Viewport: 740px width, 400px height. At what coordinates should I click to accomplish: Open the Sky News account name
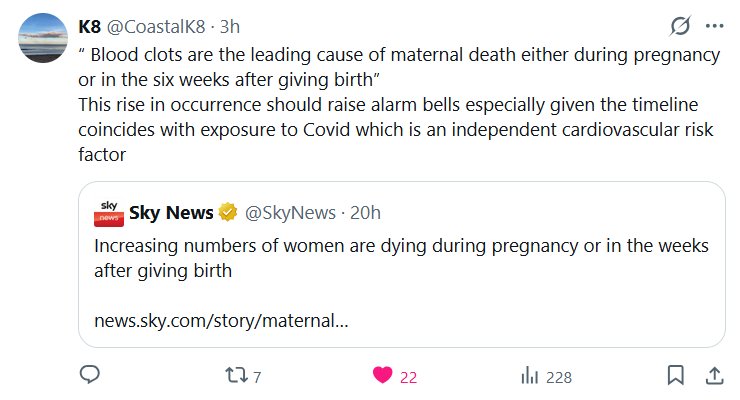[171, 213]
